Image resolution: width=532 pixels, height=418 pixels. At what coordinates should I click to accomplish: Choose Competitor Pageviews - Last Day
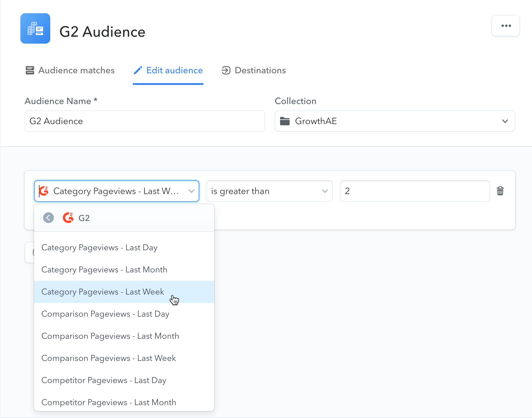[124, 380]
